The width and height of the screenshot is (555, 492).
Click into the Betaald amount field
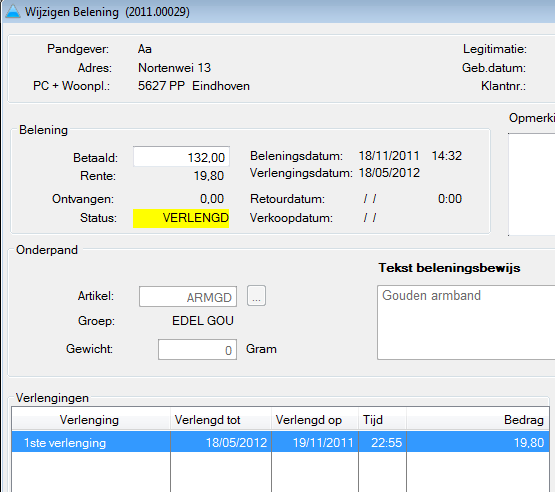[x=181, y=157]
